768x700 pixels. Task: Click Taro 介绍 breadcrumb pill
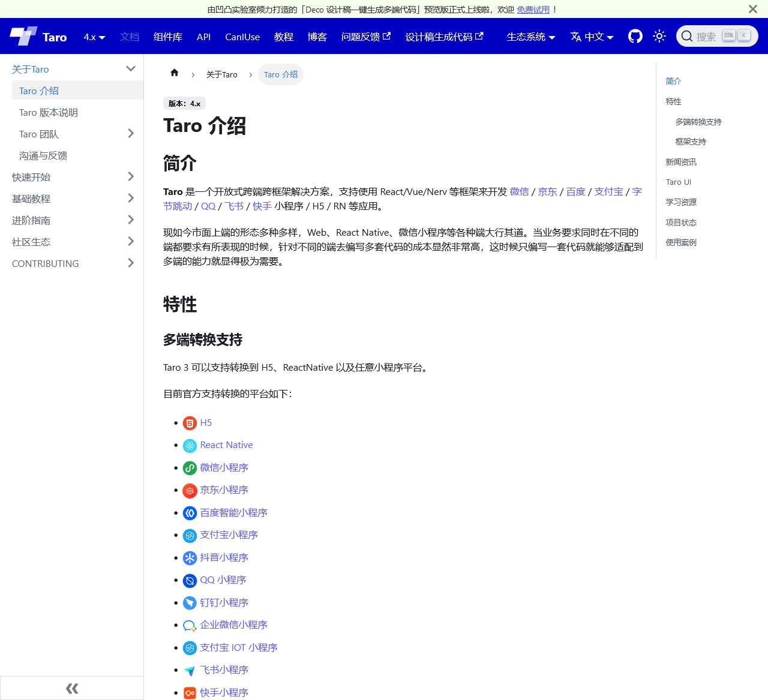click(x=281, y=74)
